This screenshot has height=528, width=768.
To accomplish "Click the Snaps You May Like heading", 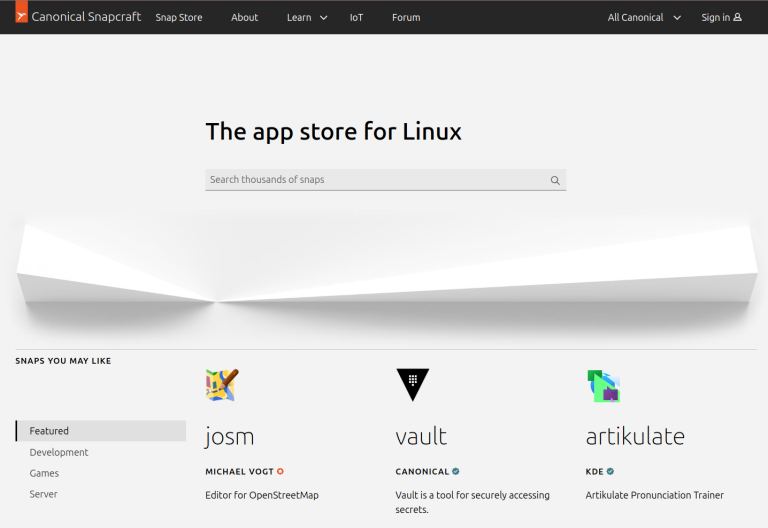I will (63, 361).
